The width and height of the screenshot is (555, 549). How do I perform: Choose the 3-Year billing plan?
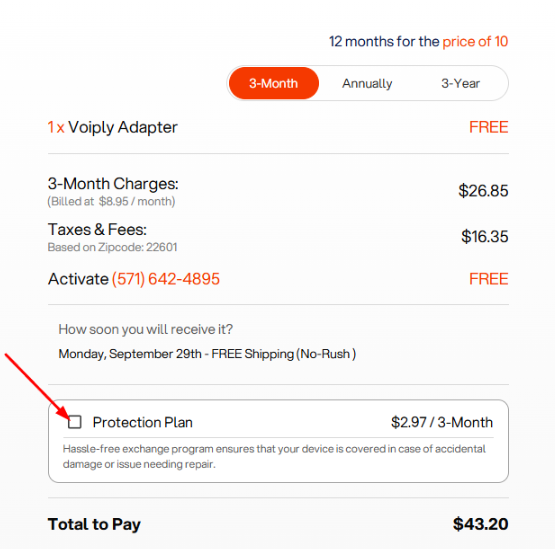[x=460, y=84]
